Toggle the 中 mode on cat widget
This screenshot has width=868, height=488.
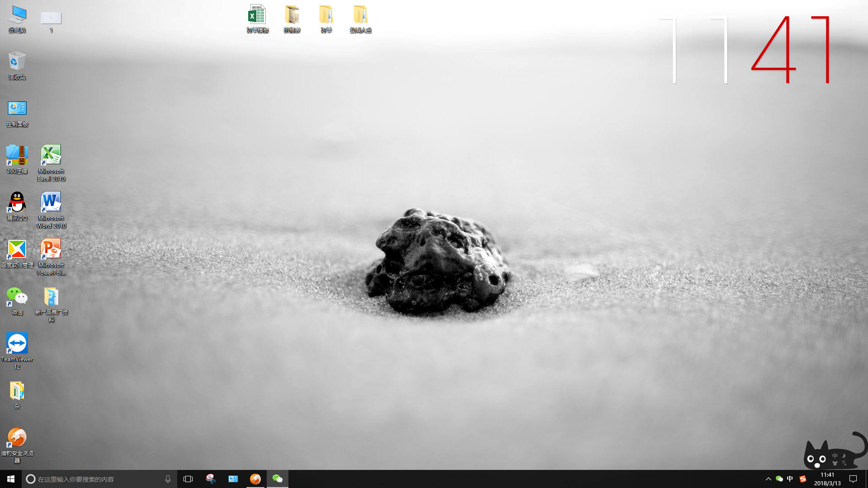point(835,455)
